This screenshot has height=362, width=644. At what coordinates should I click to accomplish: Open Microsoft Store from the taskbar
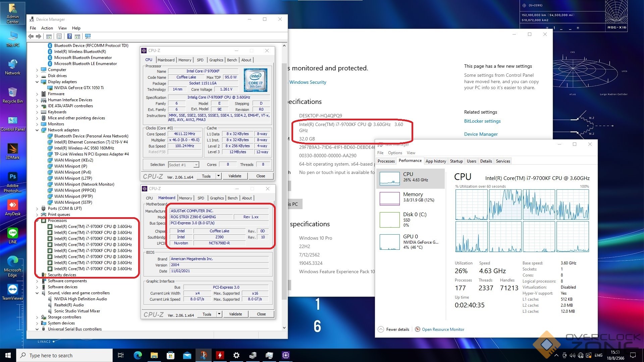tap(170, 355)
